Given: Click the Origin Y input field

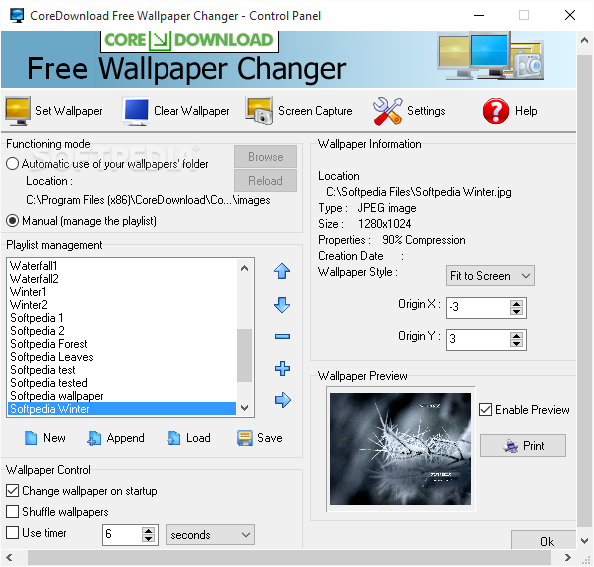Looking at the screenshot, I should [x=478, y=340].
